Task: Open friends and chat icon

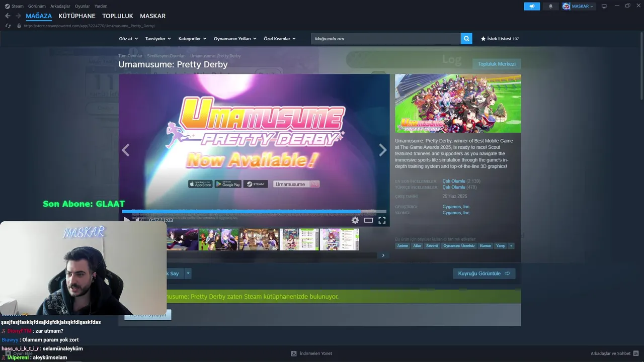Action: 636,353
